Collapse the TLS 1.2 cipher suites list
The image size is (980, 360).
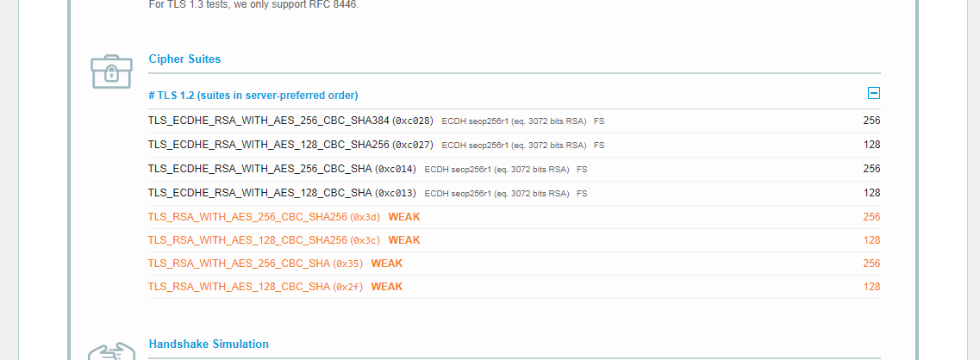pyautogui.click(x=873, y=94)
